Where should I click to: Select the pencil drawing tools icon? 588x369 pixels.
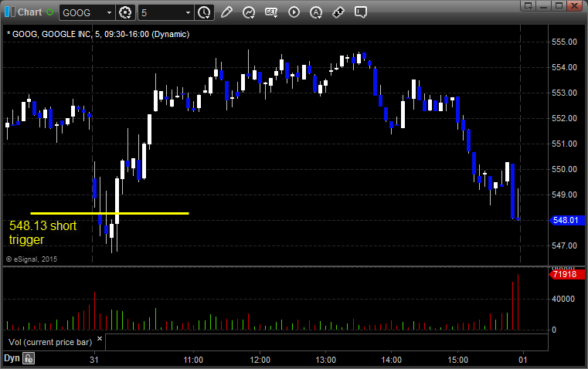pyautogui.click(x=226, y=12)
